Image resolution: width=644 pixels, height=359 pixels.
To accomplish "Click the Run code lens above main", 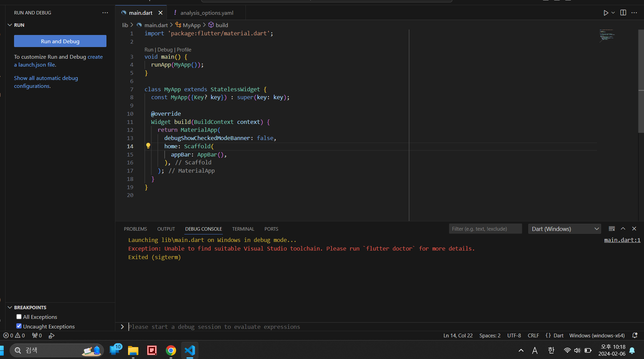I will [149, 50].
